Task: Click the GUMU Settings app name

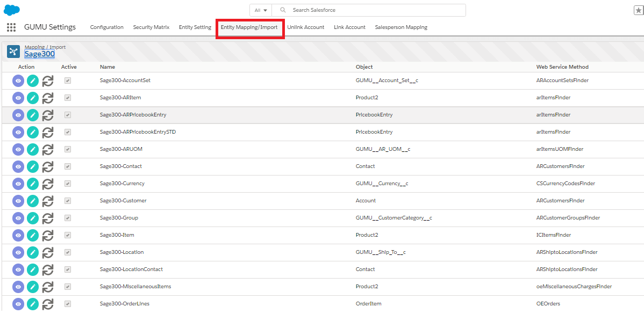Action: 50,27
